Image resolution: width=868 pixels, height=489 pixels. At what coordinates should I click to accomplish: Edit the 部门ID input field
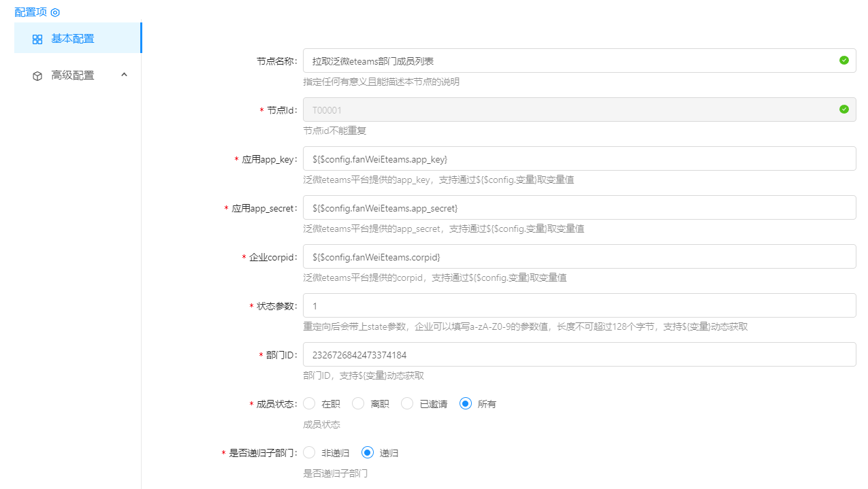click(579, 354)
